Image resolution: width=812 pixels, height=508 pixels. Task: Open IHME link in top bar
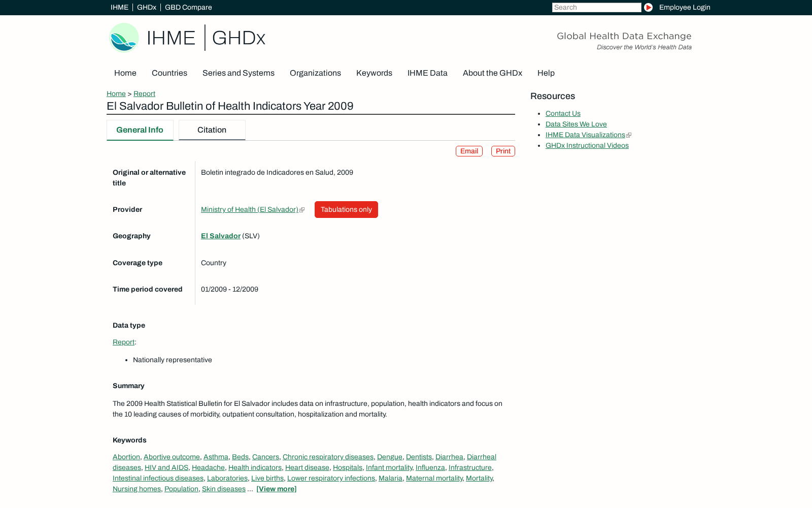pos(119,7)
